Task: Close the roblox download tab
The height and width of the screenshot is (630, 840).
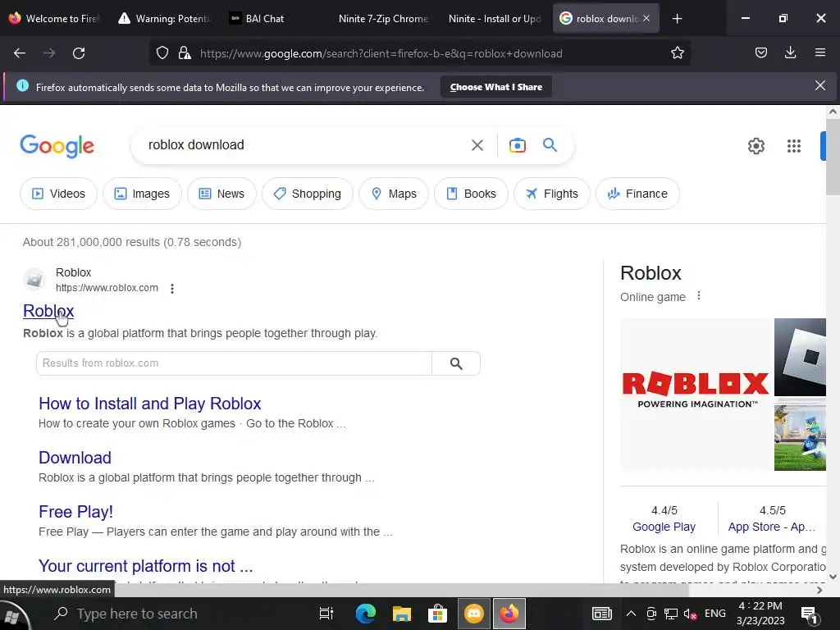Action: 646,18
